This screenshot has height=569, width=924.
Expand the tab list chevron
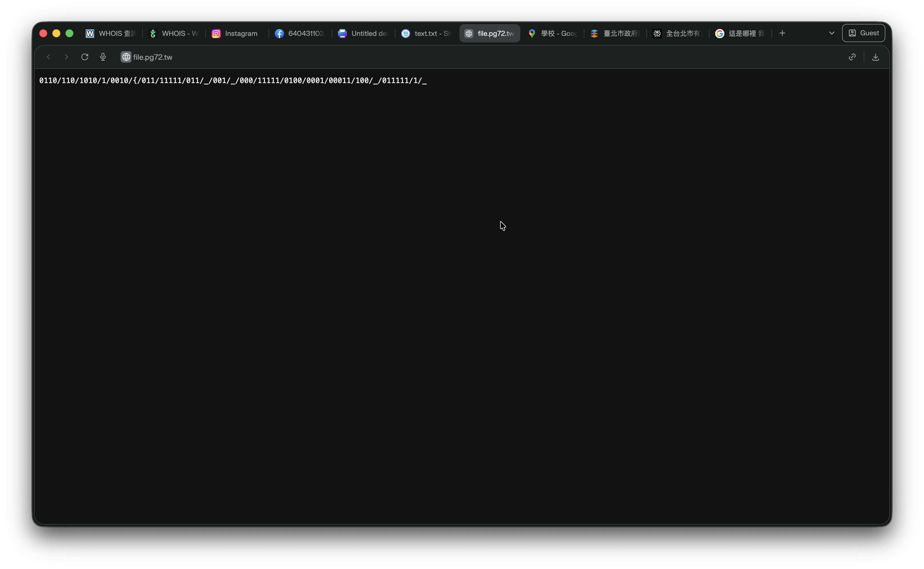click(x=832, y=33)
